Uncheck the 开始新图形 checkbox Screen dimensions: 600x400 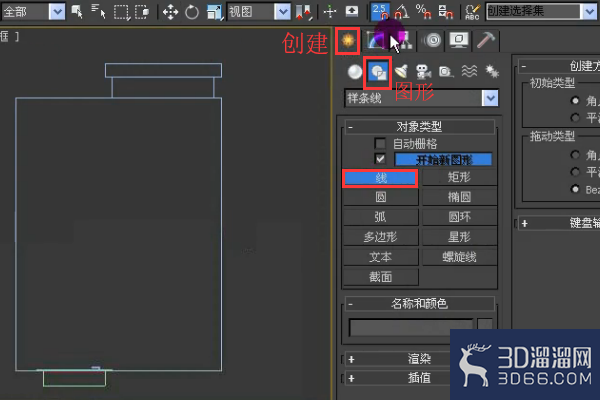tap(380, 159)
